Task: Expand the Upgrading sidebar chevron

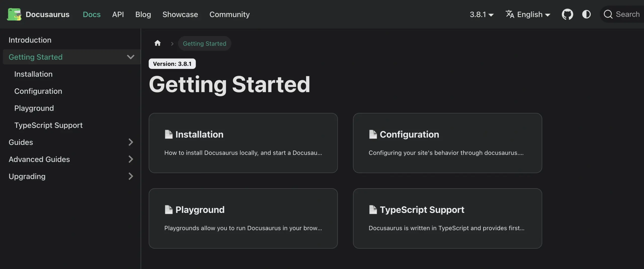Action: point(131,176)
